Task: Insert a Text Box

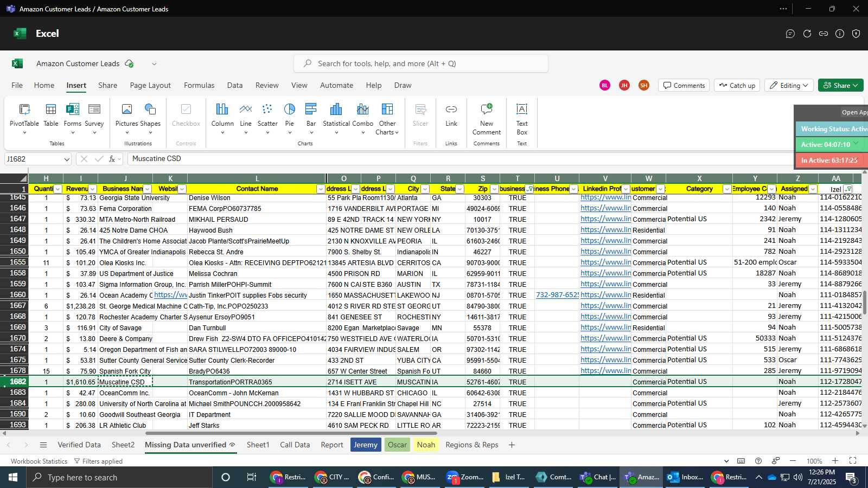Action: (x=522, y=119)
